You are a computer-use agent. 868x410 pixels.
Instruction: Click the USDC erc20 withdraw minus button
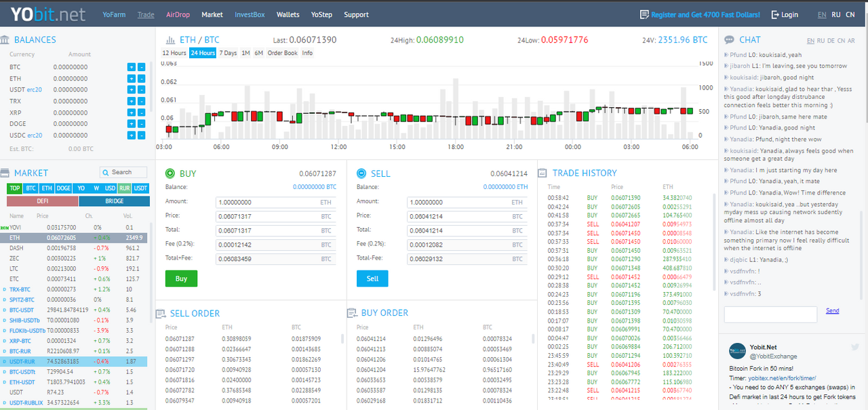pos(141,136)
